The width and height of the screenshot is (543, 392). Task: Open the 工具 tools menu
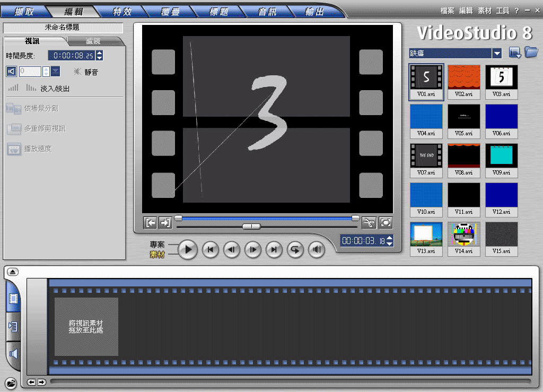503,11
